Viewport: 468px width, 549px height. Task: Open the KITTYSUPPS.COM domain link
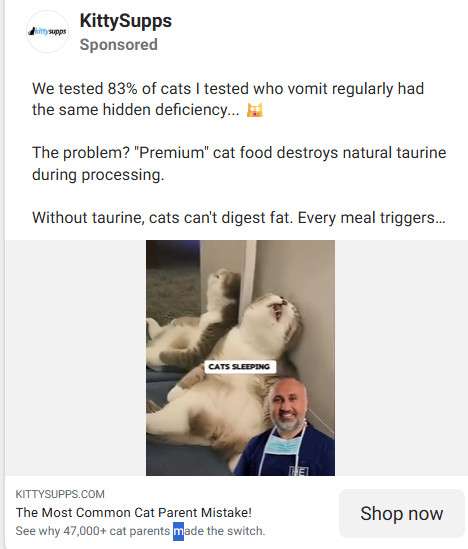[x=60, y=494]
